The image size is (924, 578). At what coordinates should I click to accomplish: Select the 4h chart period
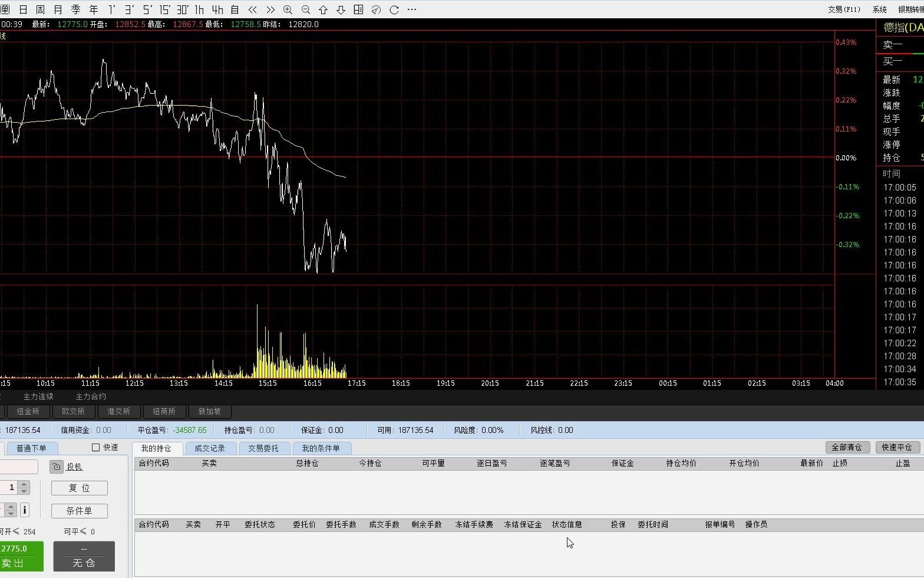click(217, 9)
